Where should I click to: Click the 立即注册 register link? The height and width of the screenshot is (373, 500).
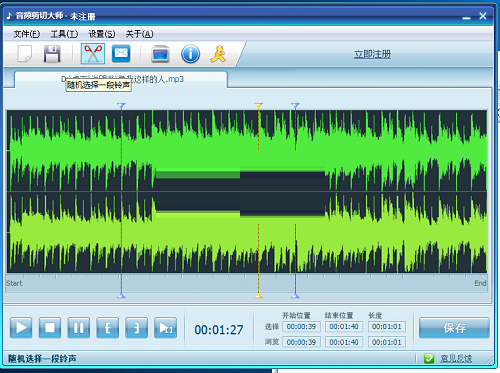tap(372, 54)
